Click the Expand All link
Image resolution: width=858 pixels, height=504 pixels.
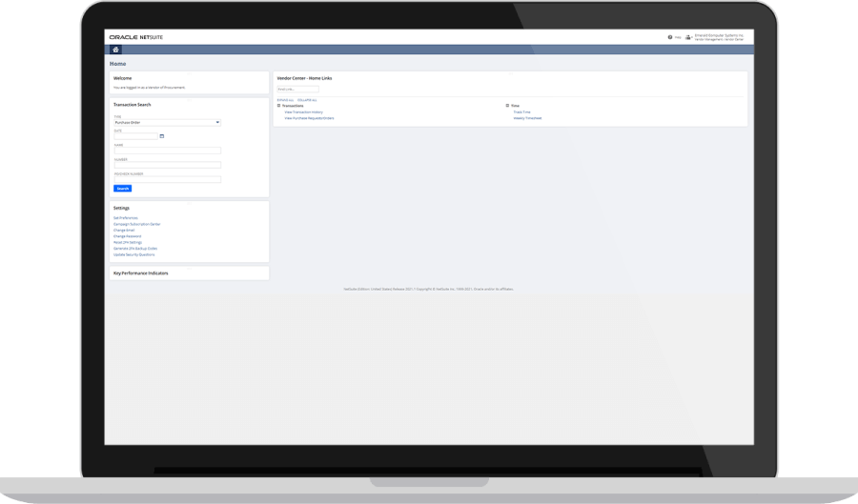point(285,100)
